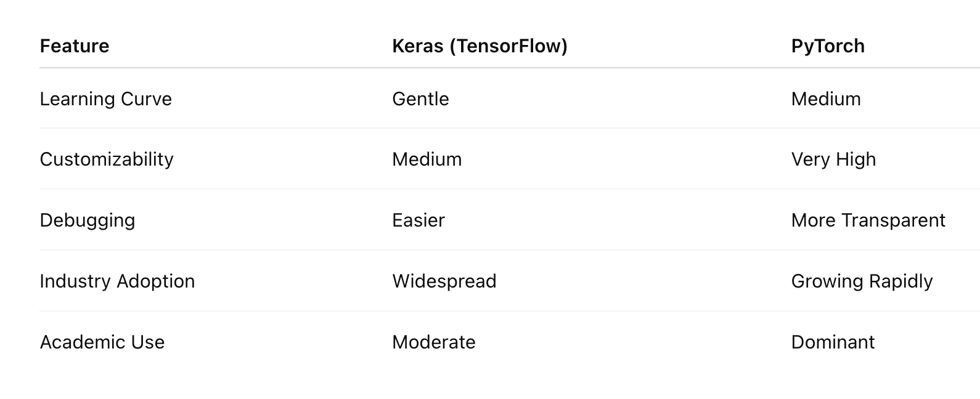Select the Customizability row label
Viewport: 980px width, 399px height.
pyautogui.click(x=107, y=159)
